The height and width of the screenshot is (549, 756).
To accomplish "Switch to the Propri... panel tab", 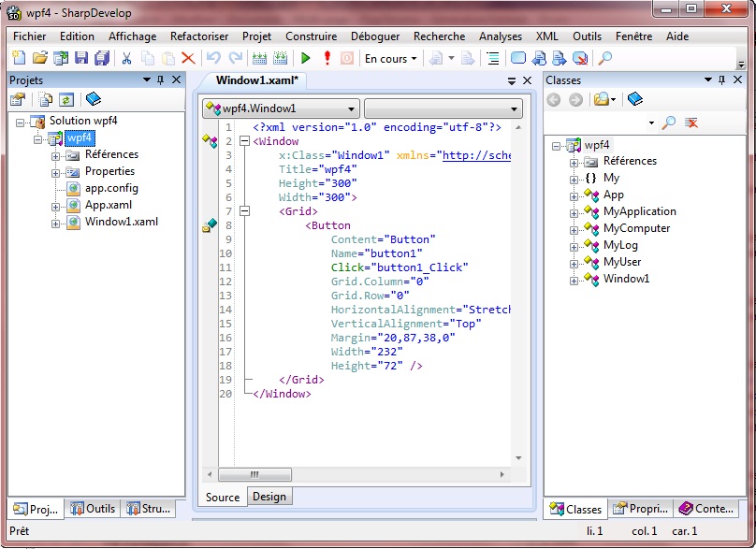I will [x=640, y=509].
